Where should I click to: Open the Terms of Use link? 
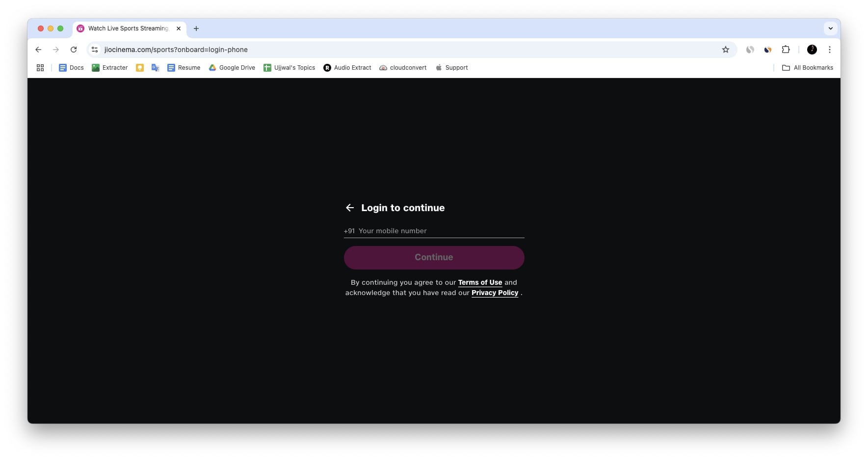(x=480, y=282)
